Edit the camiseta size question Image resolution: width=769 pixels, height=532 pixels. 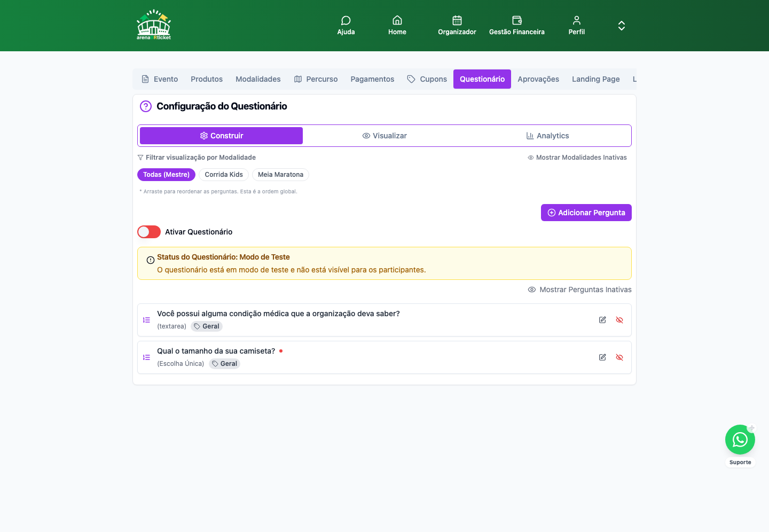click(x=602, y=357)
